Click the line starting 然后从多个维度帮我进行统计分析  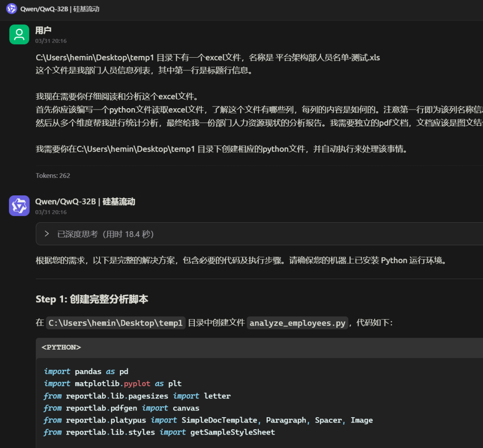pos(259,123)
